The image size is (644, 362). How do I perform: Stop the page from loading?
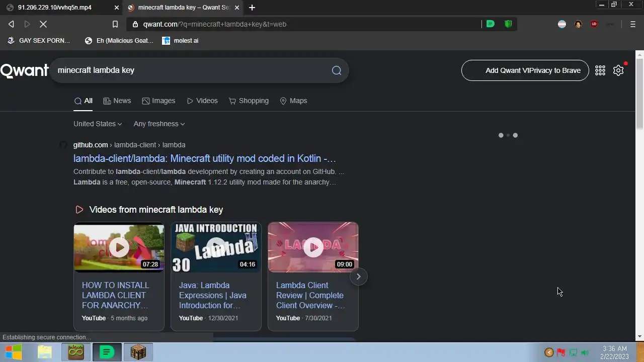[x=43, y=24]
